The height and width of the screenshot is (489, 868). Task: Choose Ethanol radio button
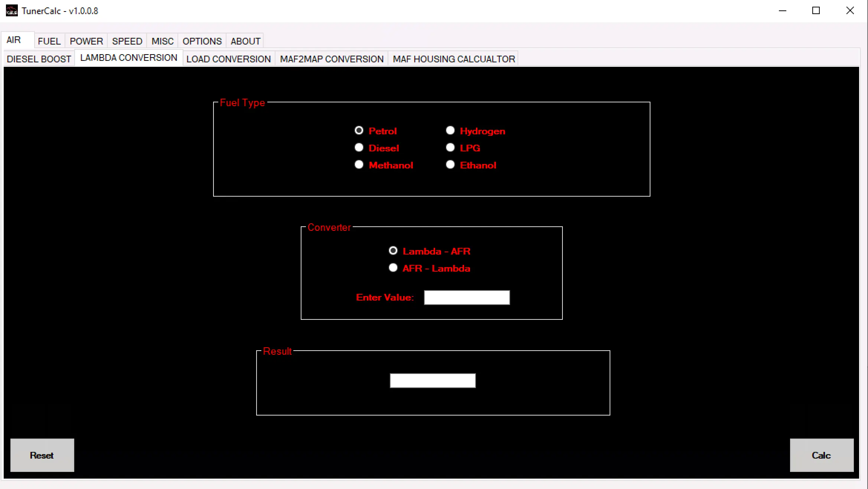tap(450, 165)
